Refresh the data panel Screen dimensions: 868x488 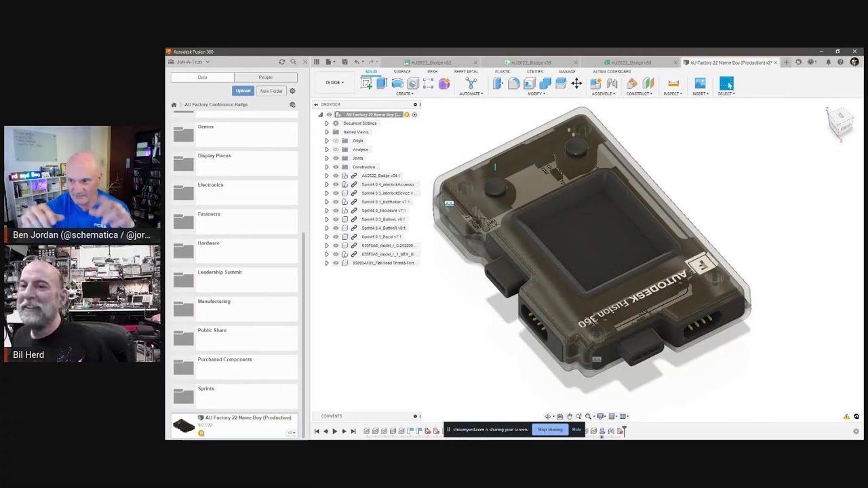point(282,62)
